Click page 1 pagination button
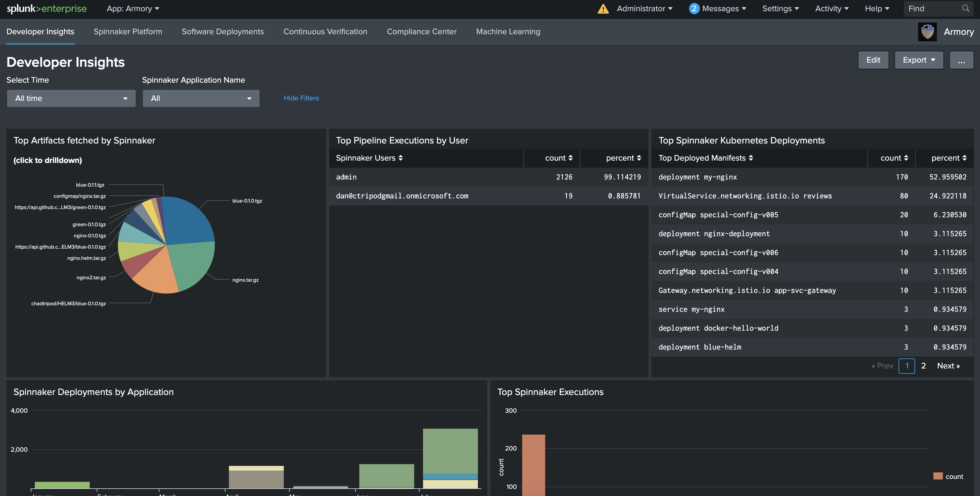The image size is (980, 496). coord(907,366)
